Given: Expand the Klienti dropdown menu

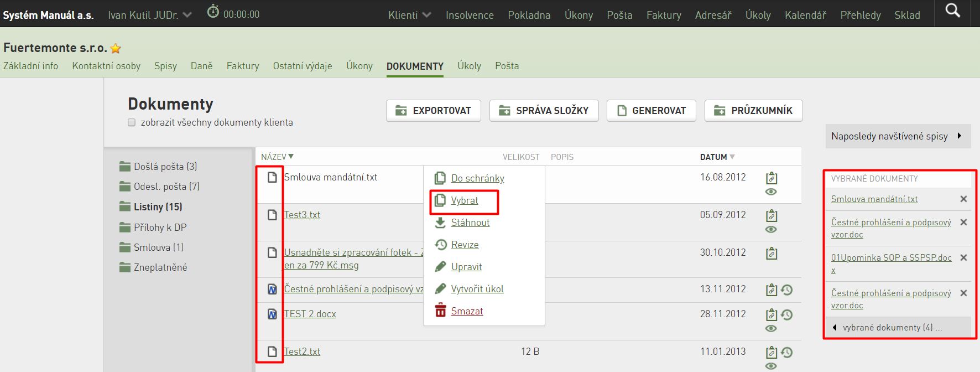Looking at the screenshot, I should pos(409,15).
